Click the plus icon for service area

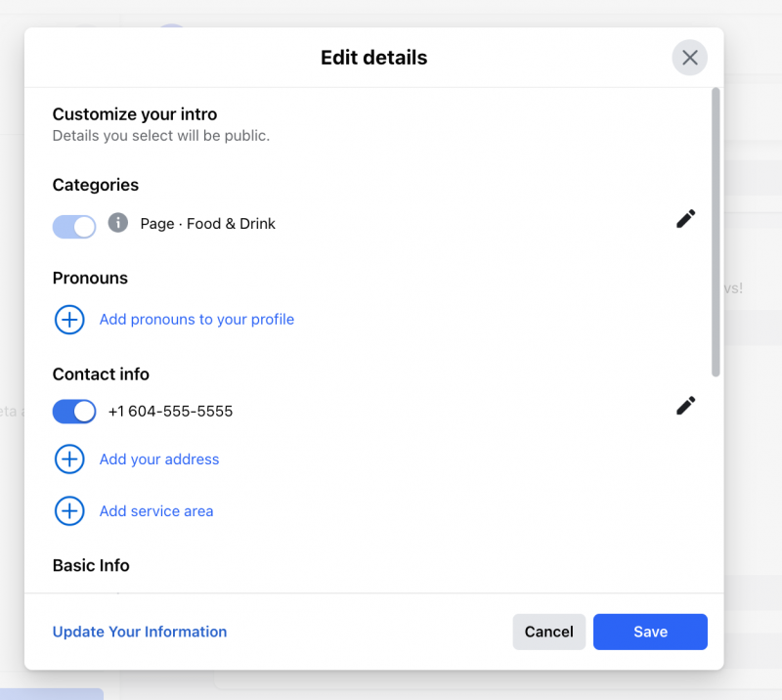pyautogui.click(x=69, y=511)
